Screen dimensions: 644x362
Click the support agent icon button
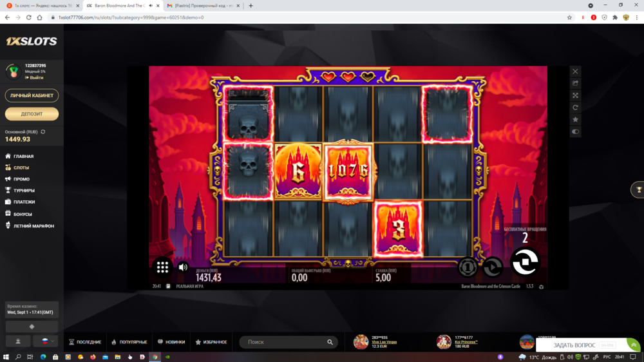pyautogui.click(x=18, y=341)
